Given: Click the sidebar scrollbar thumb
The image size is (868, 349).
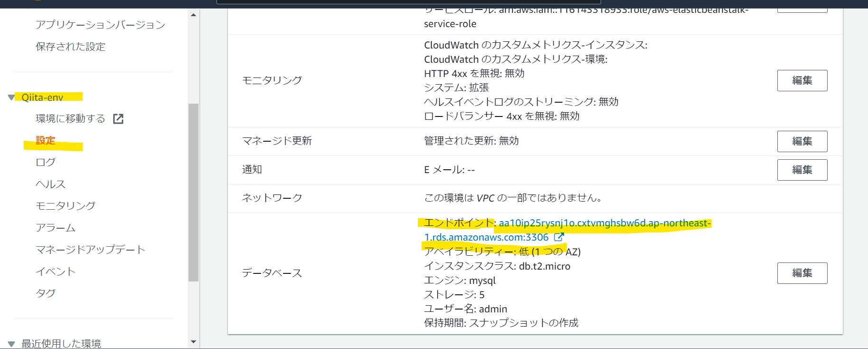Looking at the screenshot, I should click(x=193, y=193).
